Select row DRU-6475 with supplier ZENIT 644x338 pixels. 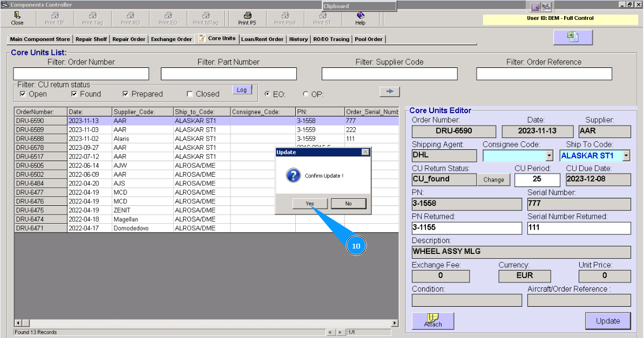207,210
